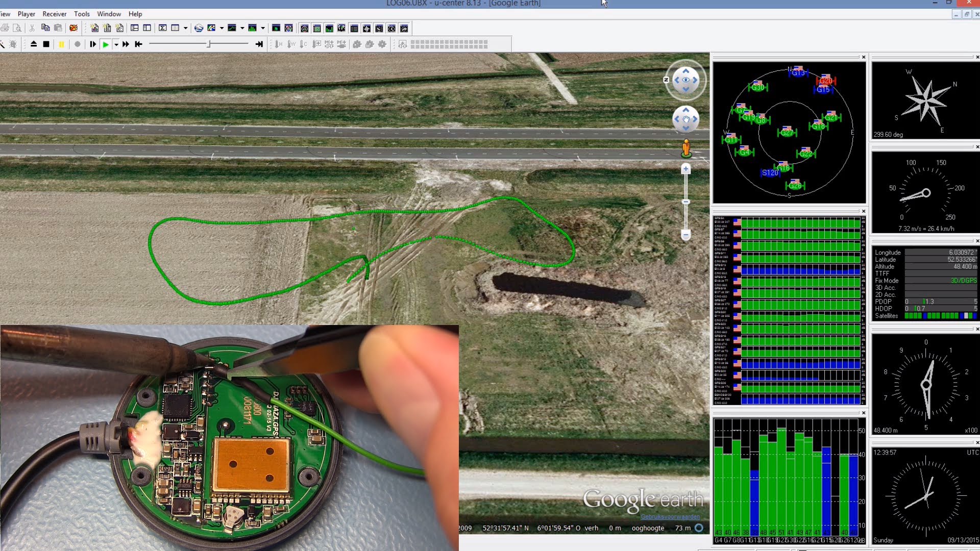Close the satellite level history panel
Screen dimensions: 980x551
(864, 211)
